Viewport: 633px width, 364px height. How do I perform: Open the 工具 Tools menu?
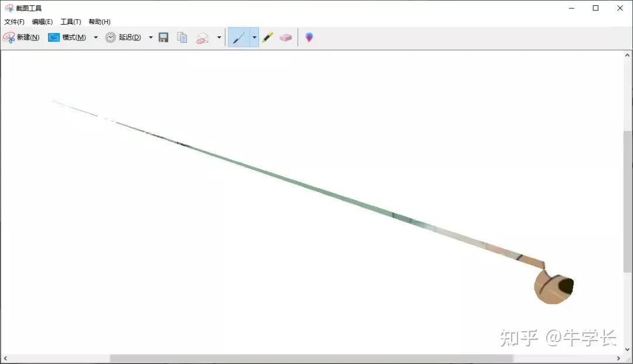[x=70, y=22]
